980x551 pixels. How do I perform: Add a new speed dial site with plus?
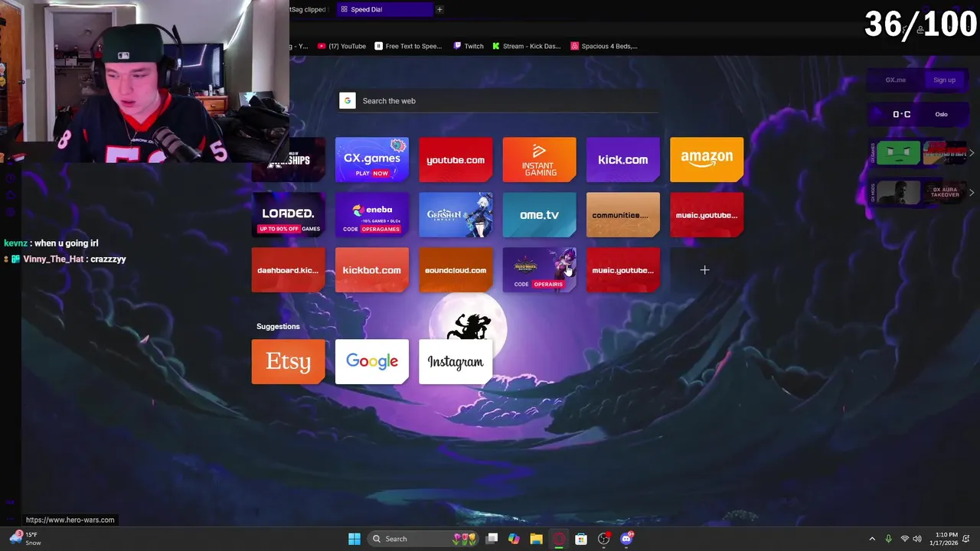point(704,270)
